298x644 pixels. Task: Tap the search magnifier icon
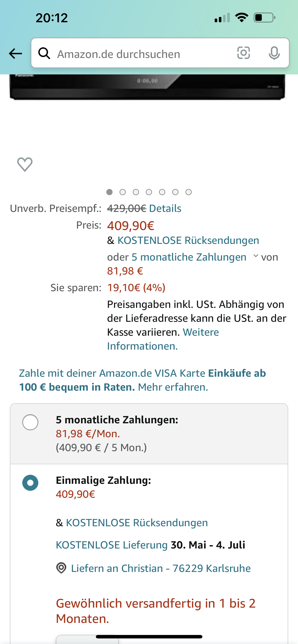[44, 53]
